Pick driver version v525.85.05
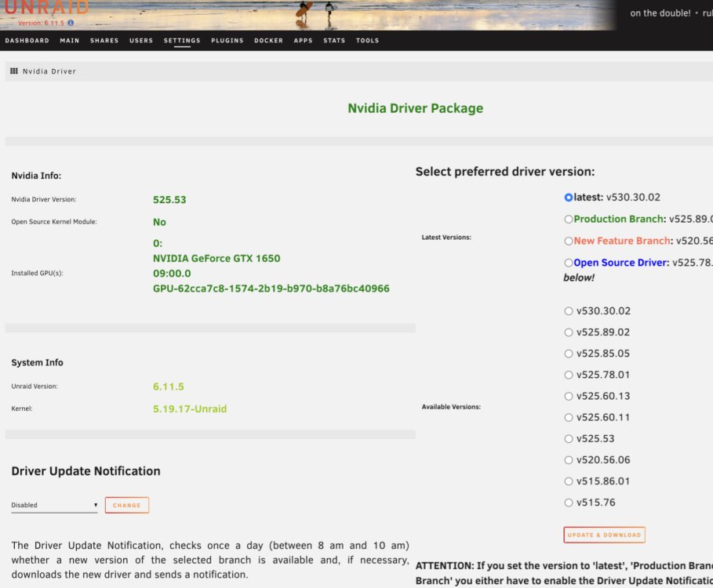The width and height of the screenshot is (713, 588). tap(569, 354)
